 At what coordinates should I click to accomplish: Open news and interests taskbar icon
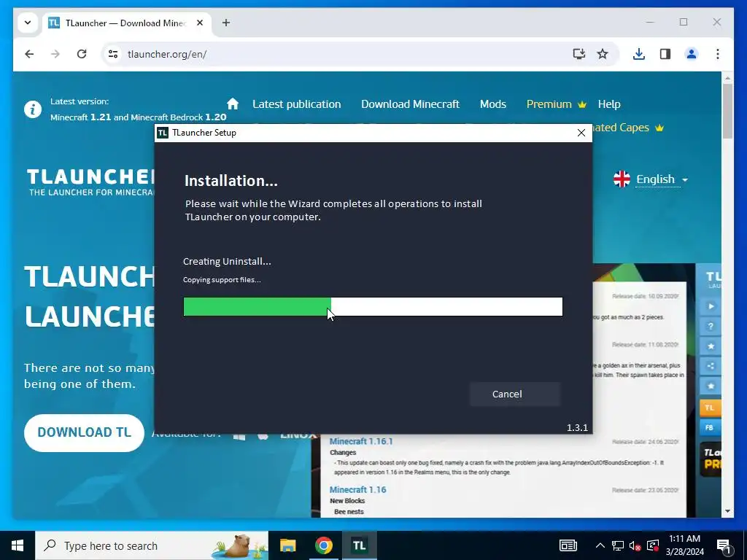click(568, 545)
